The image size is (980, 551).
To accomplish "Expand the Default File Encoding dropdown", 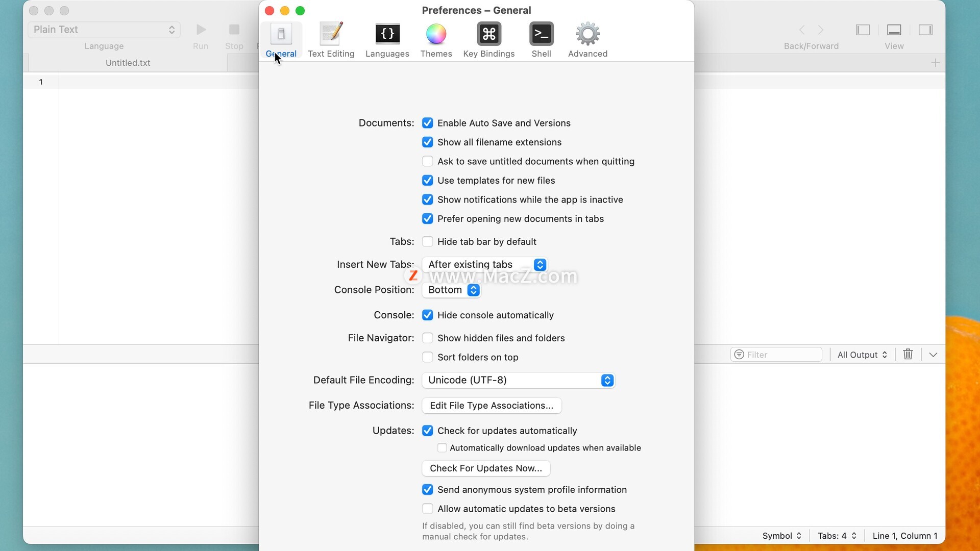I will coord(518,380).
